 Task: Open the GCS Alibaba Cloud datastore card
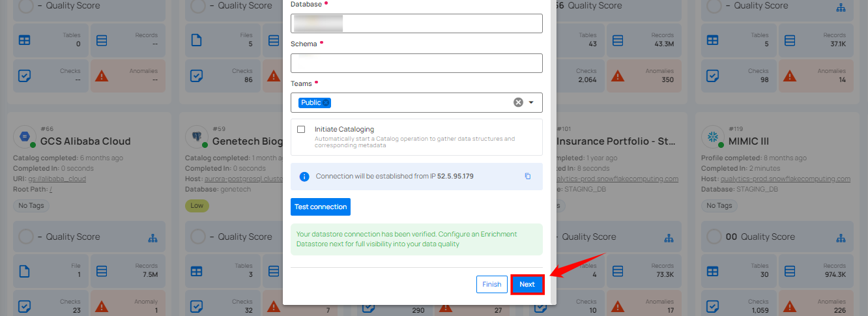pyautogui.click(x=90, y=214)
